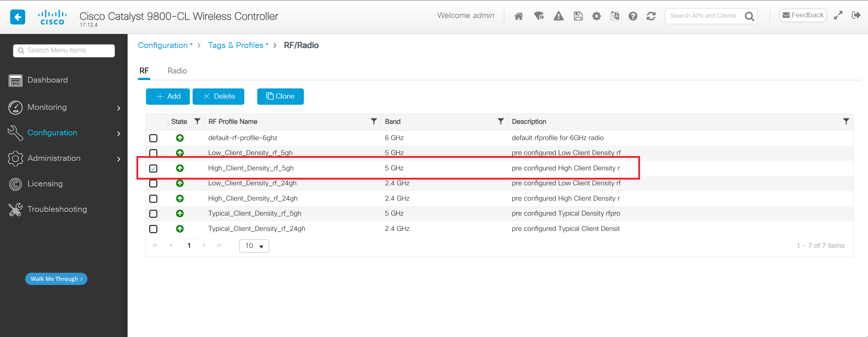
Task: Click the Administration gear icon
Action: click(15, 158)
